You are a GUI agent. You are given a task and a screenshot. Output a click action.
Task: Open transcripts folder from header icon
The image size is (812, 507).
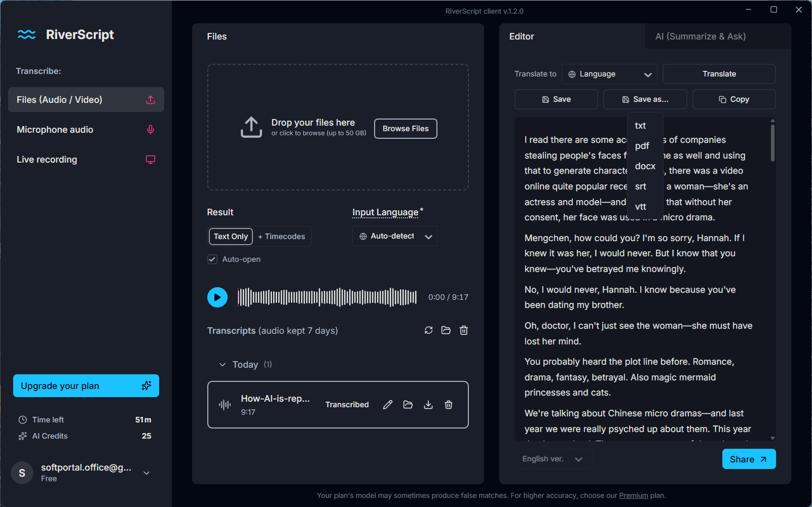coord(446,330)
